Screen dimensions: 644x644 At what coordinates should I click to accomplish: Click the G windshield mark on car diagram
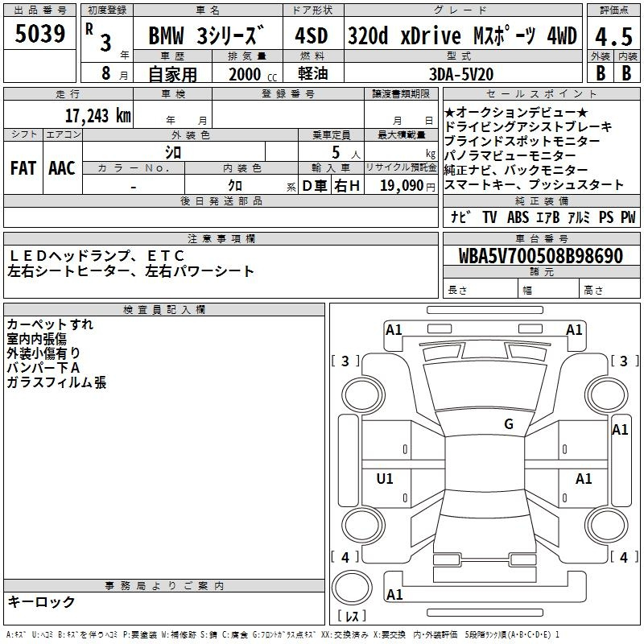click(508, 424)
